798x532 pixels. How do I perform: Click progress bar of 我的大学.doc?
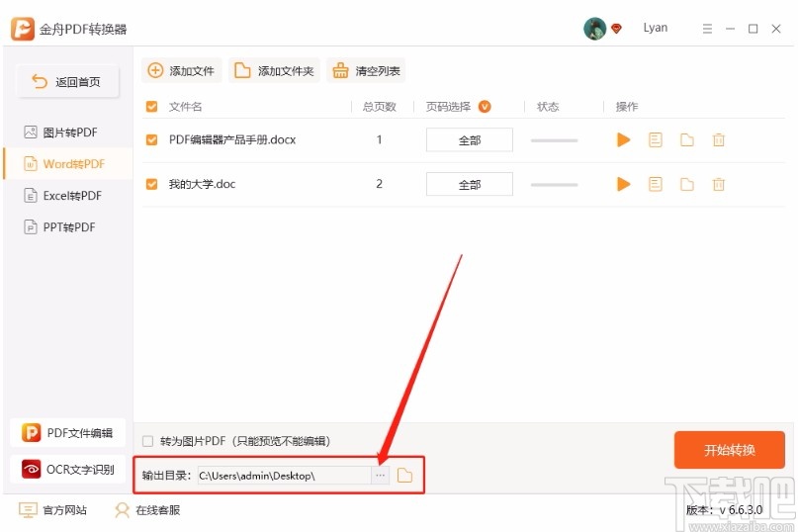554,184
